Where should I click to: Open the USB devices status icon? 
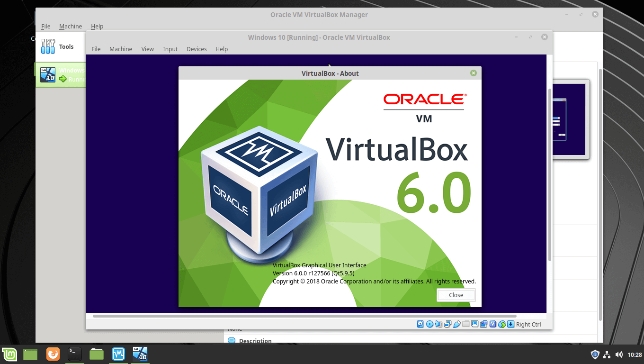pos(457,324)
